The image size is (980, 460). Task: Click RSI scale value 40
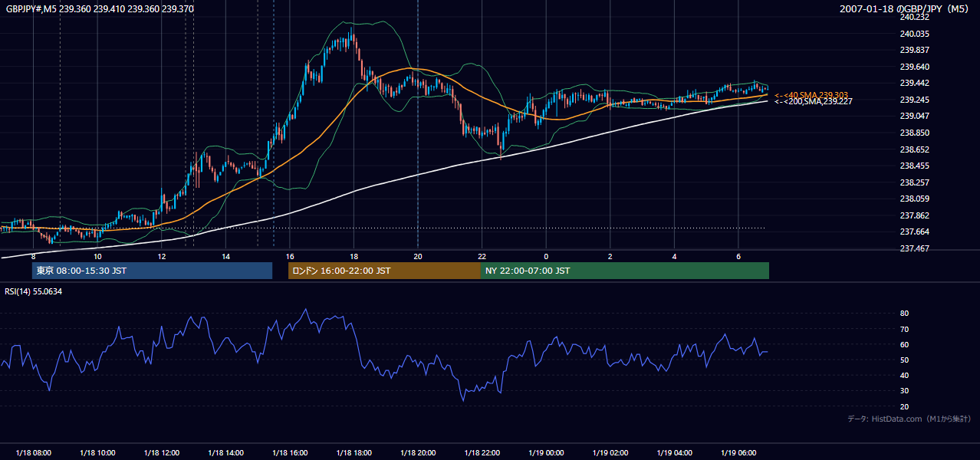(x=905, y=375)
